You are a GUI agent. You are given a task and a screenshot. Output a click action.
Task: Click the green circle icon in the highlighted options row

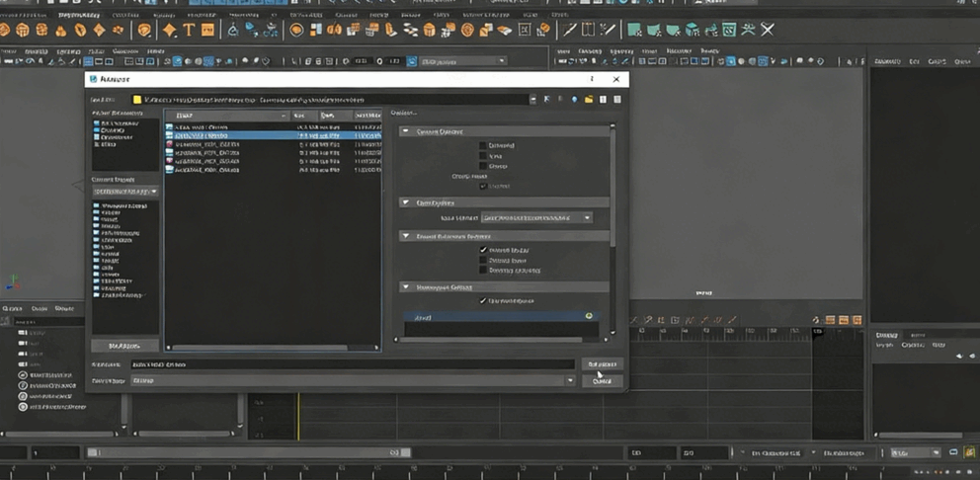(590, 316)
